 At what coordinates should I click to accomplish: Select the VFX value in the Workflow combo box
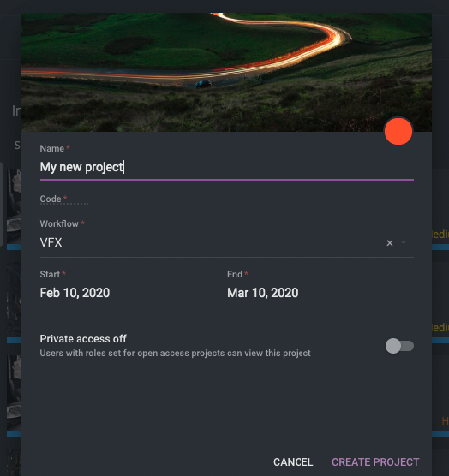pyautogui.click(x=51, y=242)
